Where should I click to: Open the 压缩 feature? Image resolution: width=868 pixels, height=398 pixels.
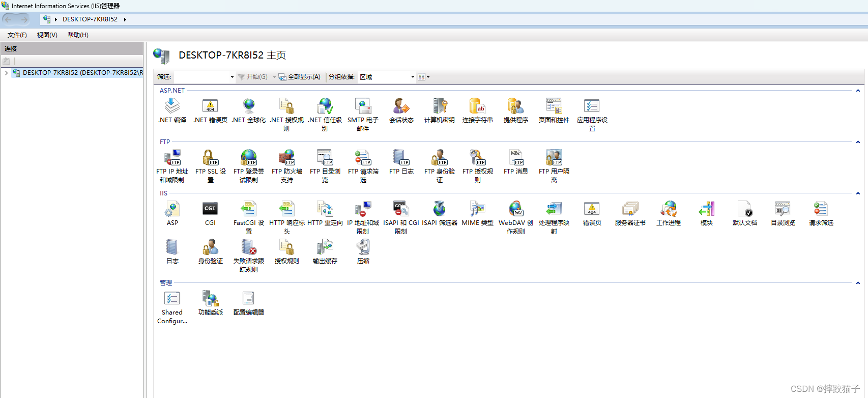click(363, 251)
